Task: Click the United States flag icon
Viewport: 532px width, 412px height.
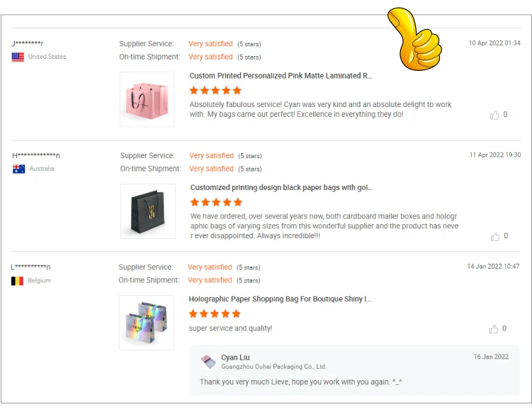Action: tap(18, 57)
